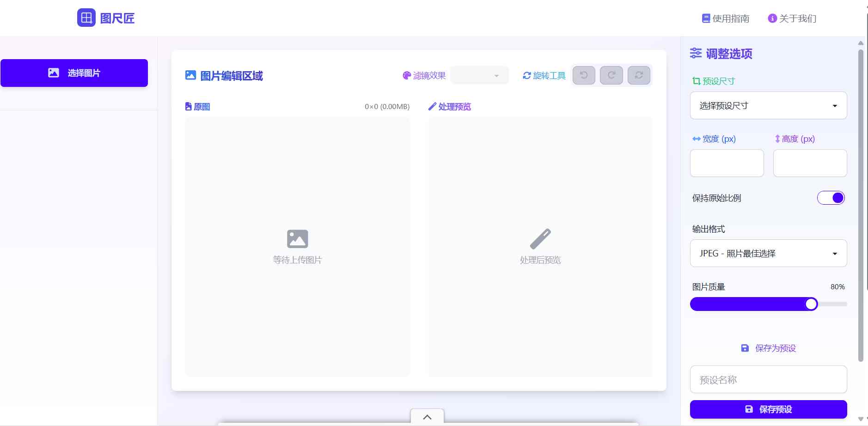Screen dimensions: 868x426
Task: Click the palette icon next to 滤镜效果
Action: point(406,75)
